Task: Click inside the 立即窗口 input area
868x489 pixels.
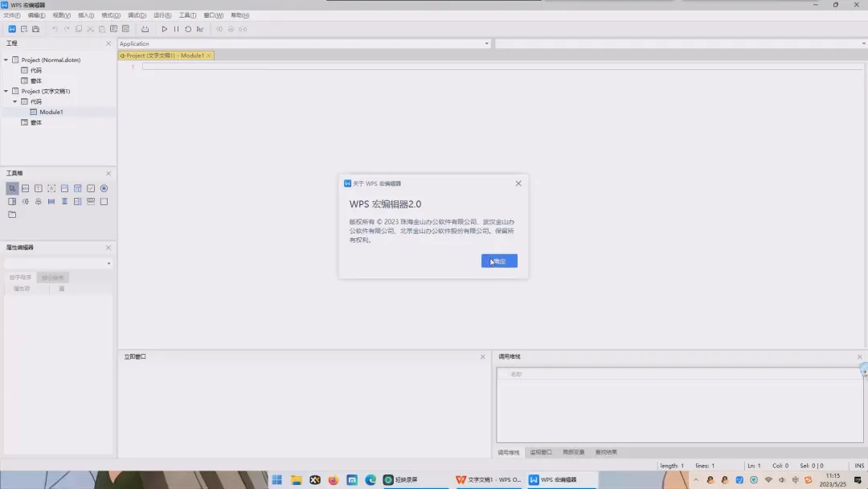Action: pos(304,410)
